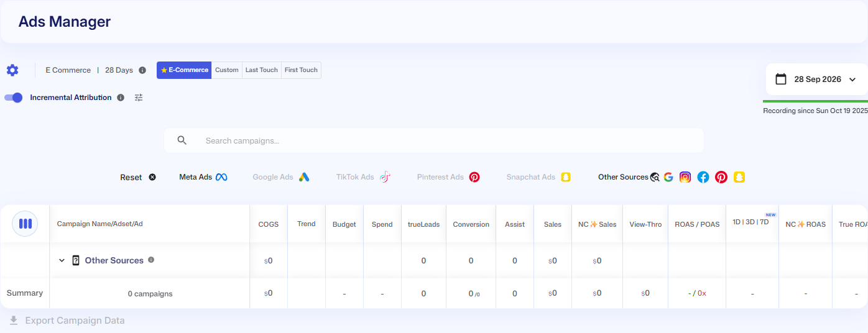The image size is (868, 333).
Task: Click the Assist column header
Action: pos(515,224)
